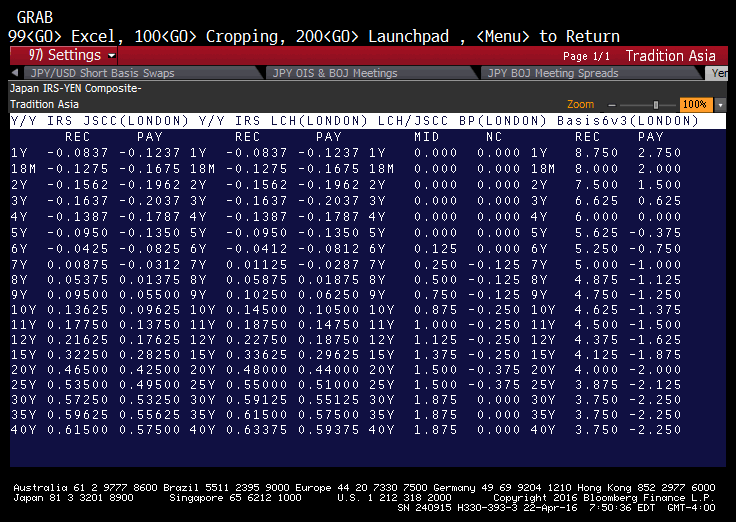The height and width of the screenshot is (522, 736).
Task: Click LCH 6Y REC value -0.0412
Action: tap(256, 249)
